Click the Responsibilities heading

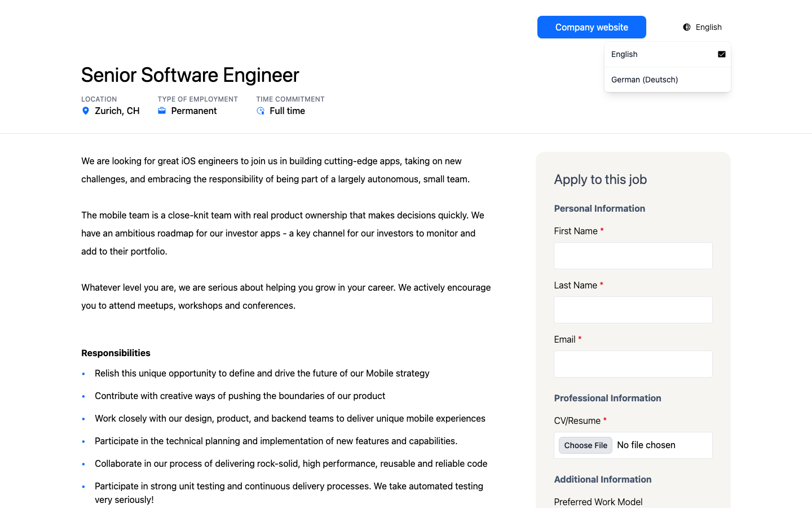click(x=116, y=353)
